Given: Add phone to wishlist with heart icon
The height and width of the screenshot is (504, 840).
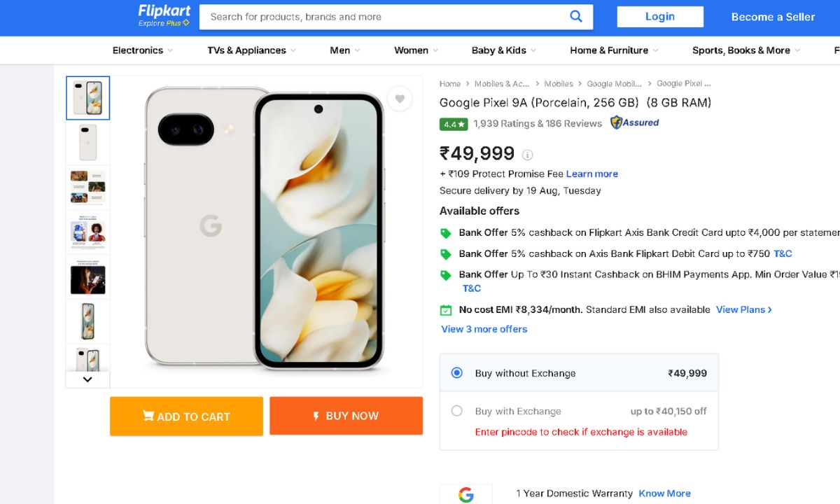Looking at the screenshot, I should pyautogui.click(x=400, y=99).
